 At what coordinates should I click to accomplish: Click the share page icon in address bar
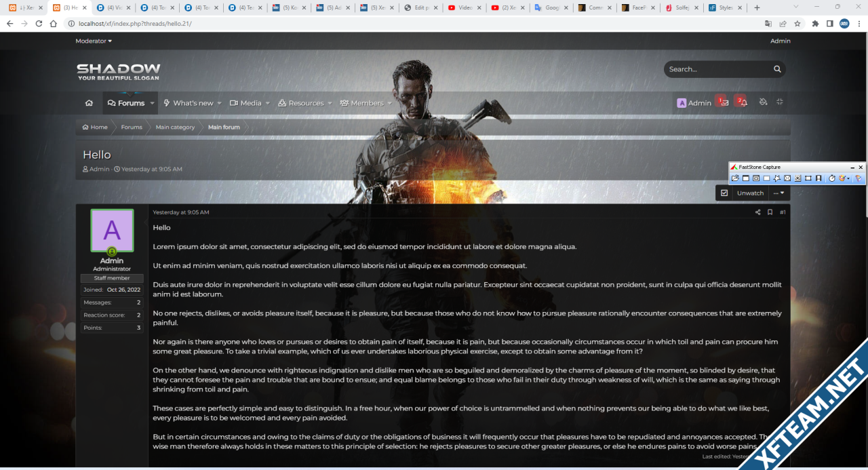[x=783, y=23]
